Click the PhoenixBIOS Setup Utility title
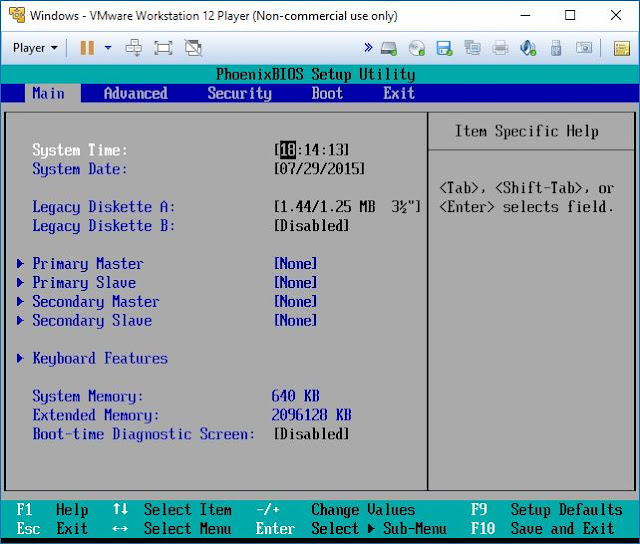640x544 pixels. (316, 74)
